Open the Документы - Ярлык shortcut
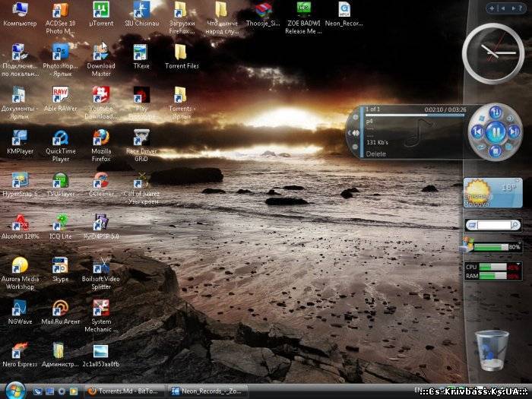The width and height of the screenshot is (532, 399). coord(20,103)
